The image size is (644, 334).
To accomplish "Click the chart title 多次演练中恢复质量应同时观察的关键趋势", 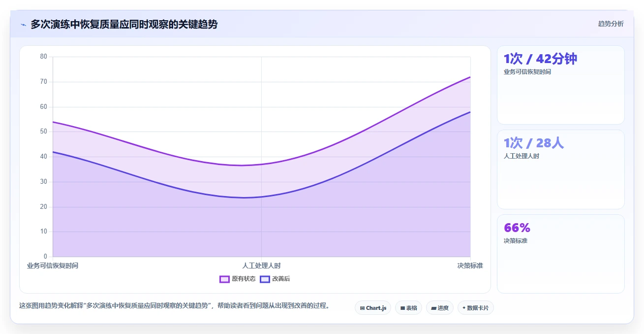I will [124, 24].
